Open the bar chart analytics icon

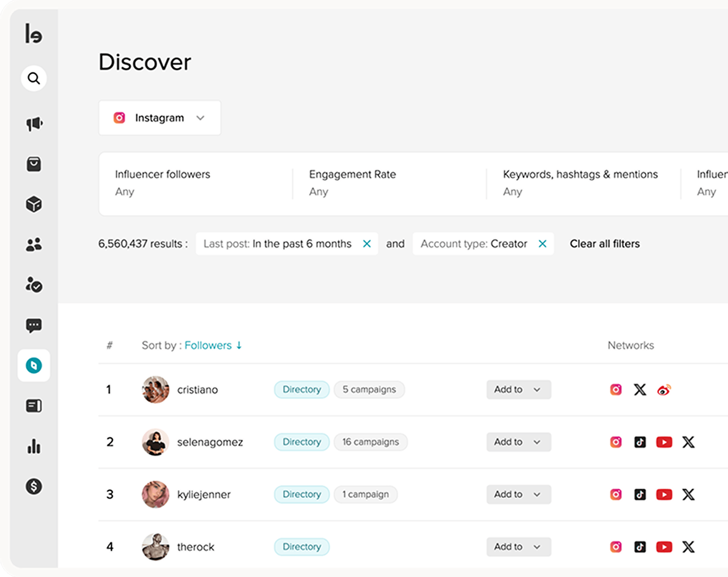click(x=34, y=446)
